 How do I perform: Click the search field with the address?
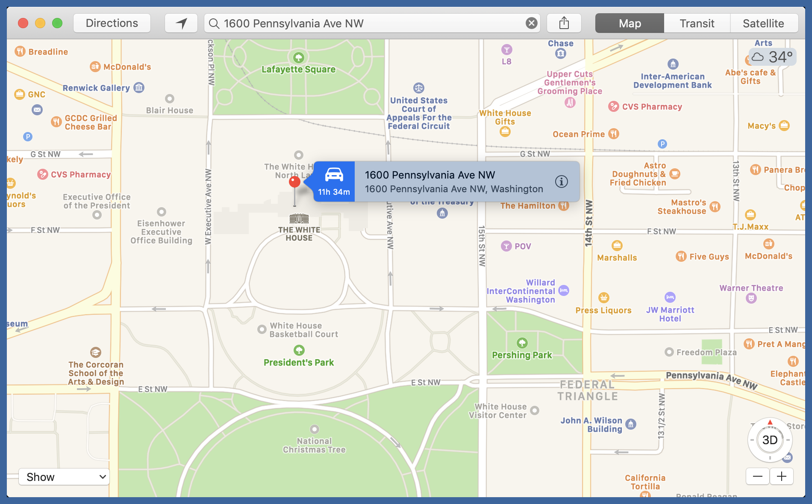[x=368, y=23]
